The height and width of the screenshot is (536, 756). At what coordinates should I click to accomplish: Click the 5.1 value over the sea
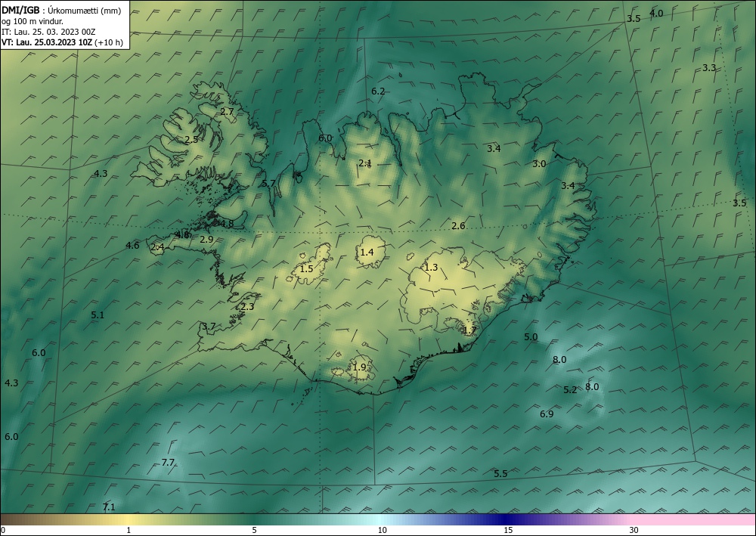point(98,315)
